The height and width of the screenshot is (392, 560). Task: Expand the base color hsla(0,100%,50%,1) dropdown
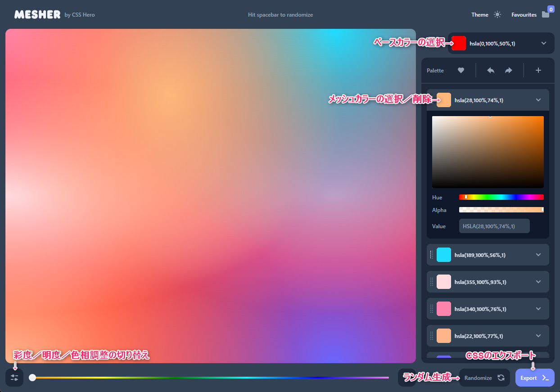click(x=543, y=43)
